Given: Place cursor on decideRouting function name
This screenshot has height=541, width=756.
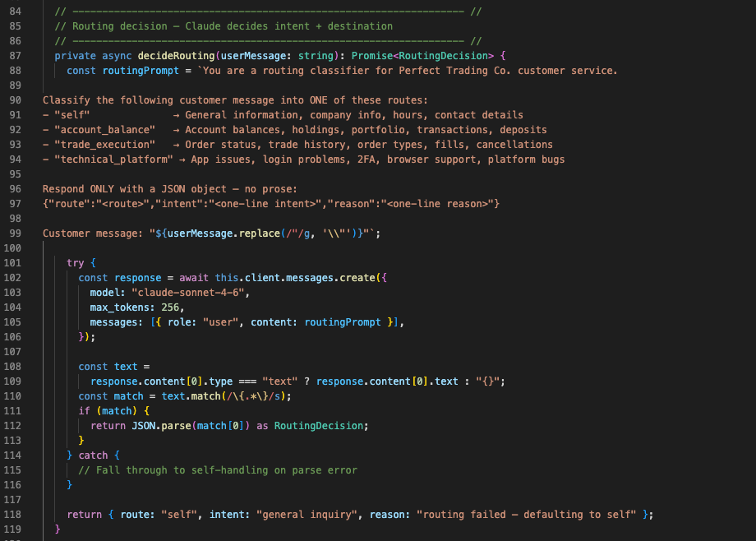Looking at the screenshot, I should tap(176, 56).
